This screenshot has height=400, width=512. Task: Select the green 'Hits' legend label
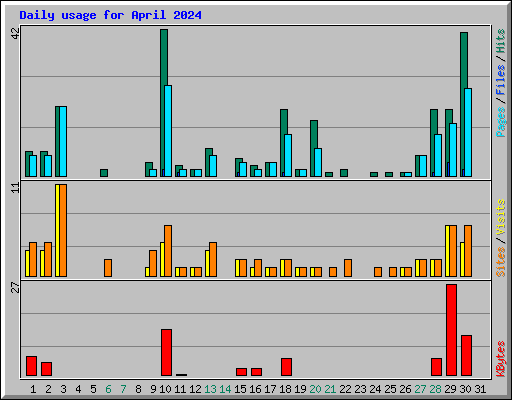[500, 41]
